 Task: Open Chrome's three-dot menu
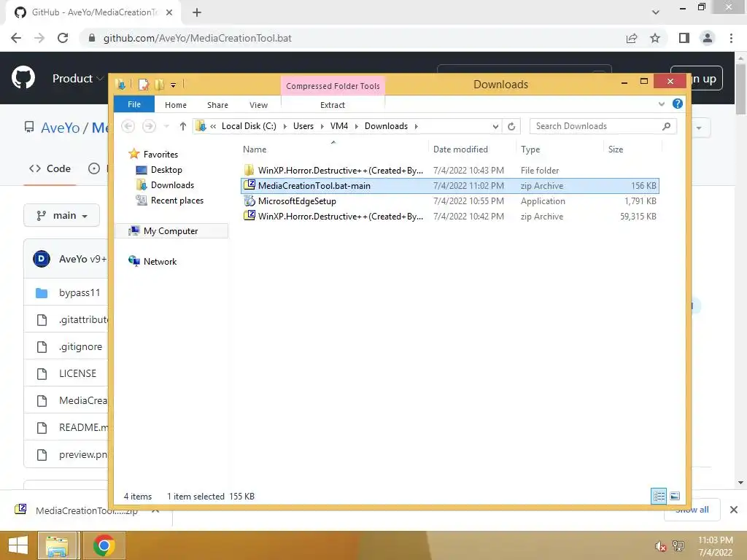click(x=731, y=38)
